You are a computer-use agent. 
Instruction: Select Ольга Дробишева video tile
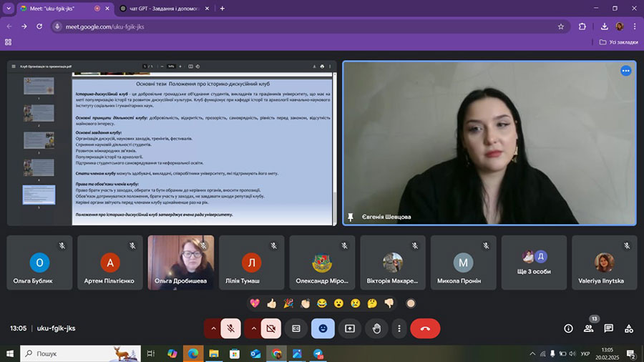(181, 263)
